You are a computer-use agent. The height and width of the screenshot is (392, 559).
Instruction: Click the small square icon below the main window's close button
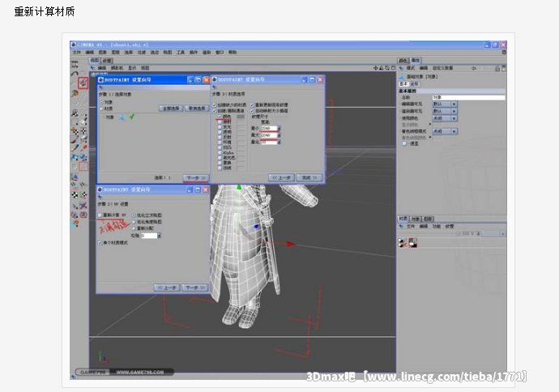point(504,53)
